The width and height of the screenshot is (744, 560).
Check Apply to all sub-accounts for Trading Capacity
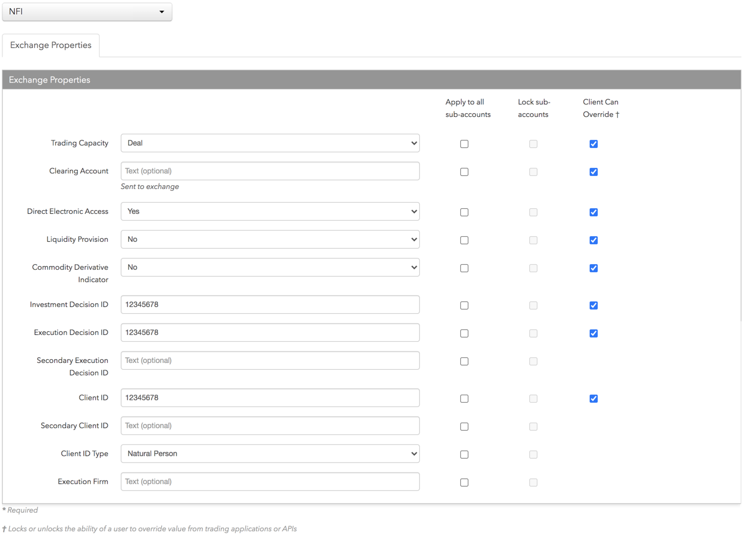coord(464,144)
